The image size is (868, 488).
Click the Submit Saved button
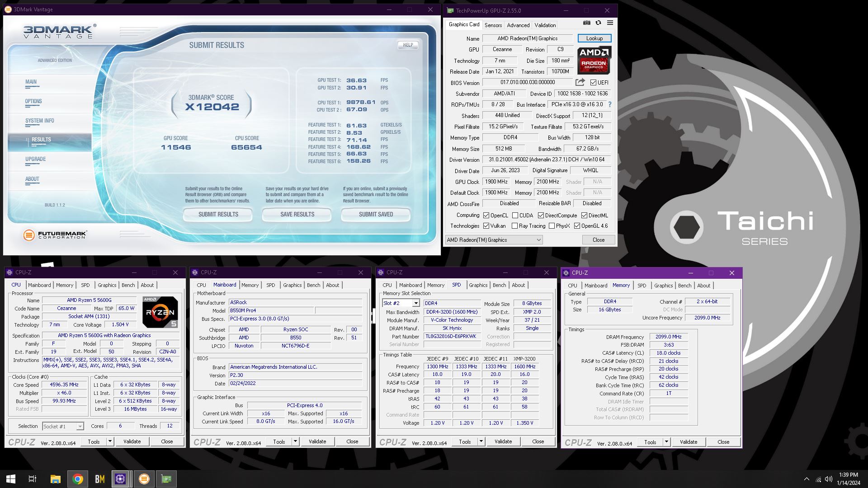point(376,214)
